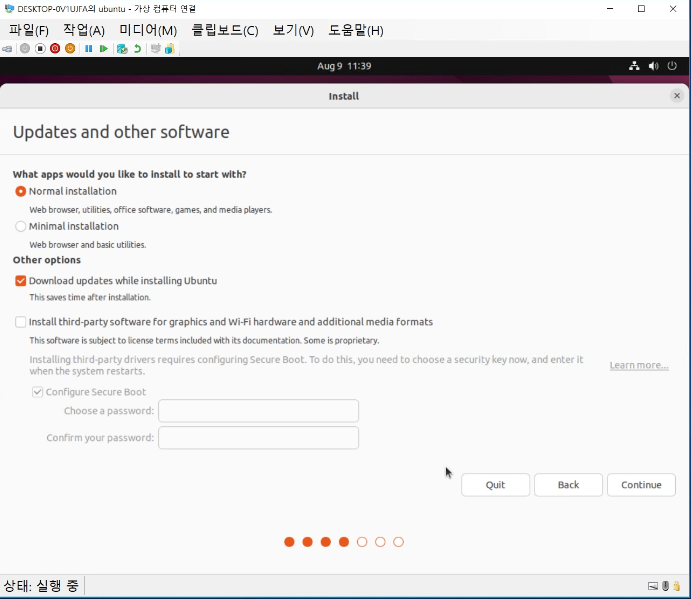Viewport: 691px width, 599px height.
Task: Click the Aug 9 11:39 clock
Action: (x=344, y=66)
